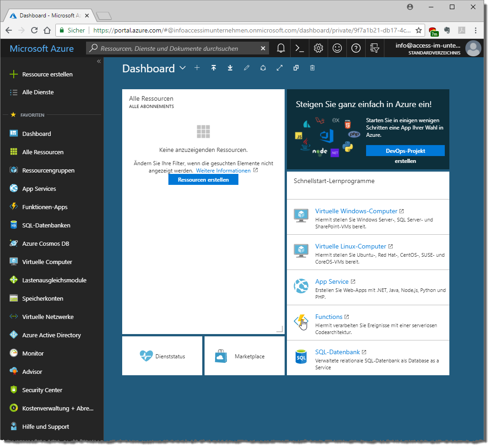
Task: Enter full screen using the dashboard arrows icon
Action: [280, 68]
